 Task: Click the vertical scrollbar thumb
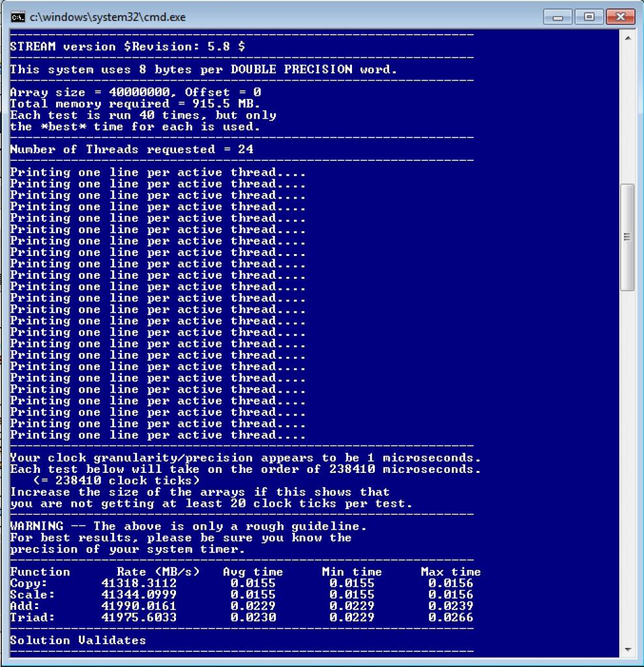click(628, 237)
